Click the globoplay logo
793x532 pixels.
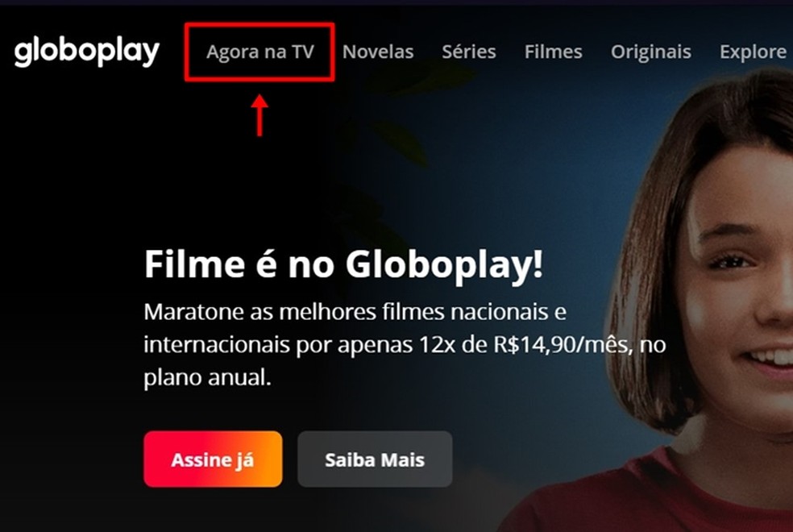(x=86, y=52)
